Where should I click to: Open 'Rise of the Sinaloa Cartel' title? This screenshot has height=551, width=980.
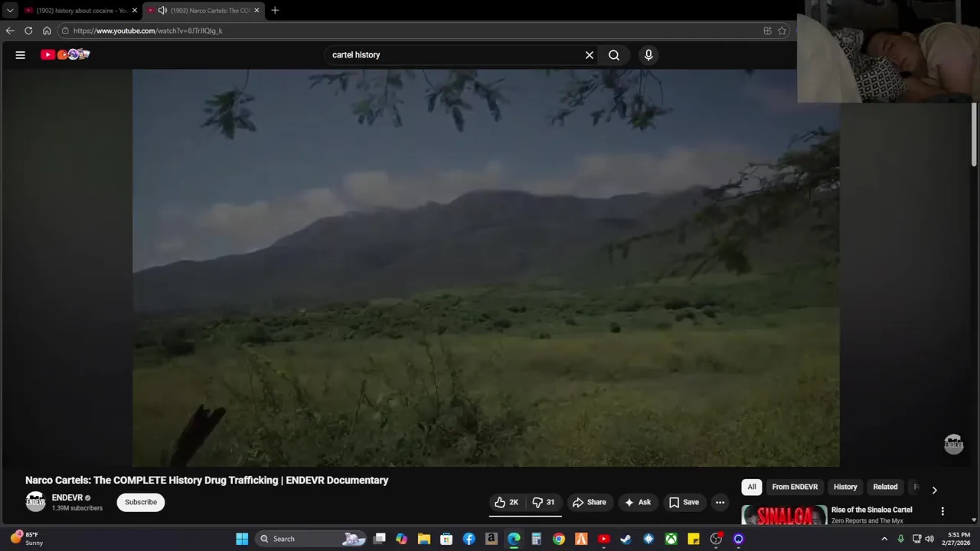871,510
